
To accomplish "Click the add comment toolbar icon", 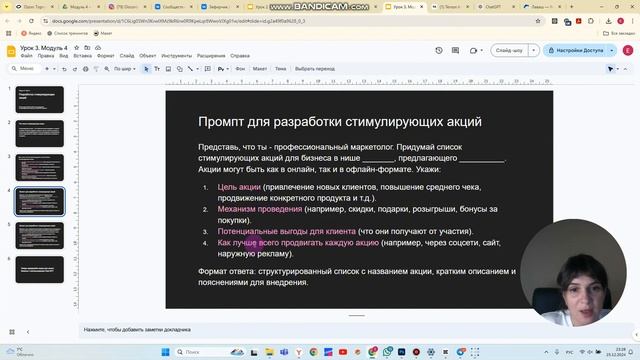I will tap(208, 69).
